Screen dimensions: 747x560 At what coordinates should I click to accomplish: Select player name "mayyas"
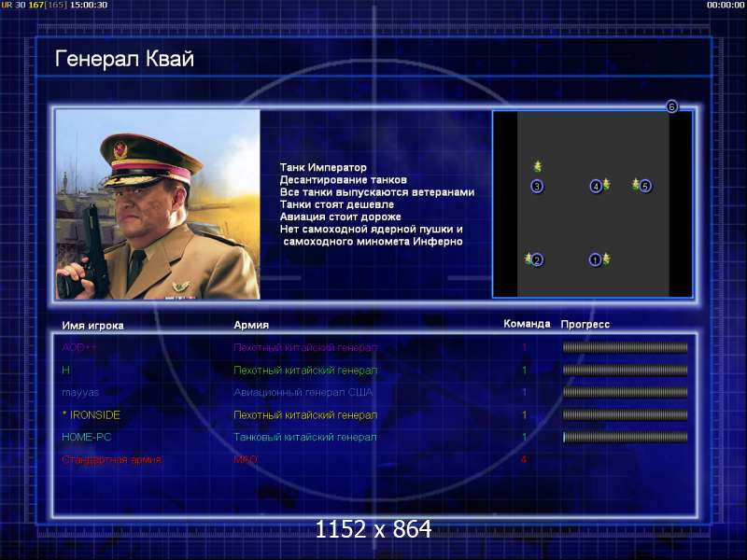click(80, 393)
